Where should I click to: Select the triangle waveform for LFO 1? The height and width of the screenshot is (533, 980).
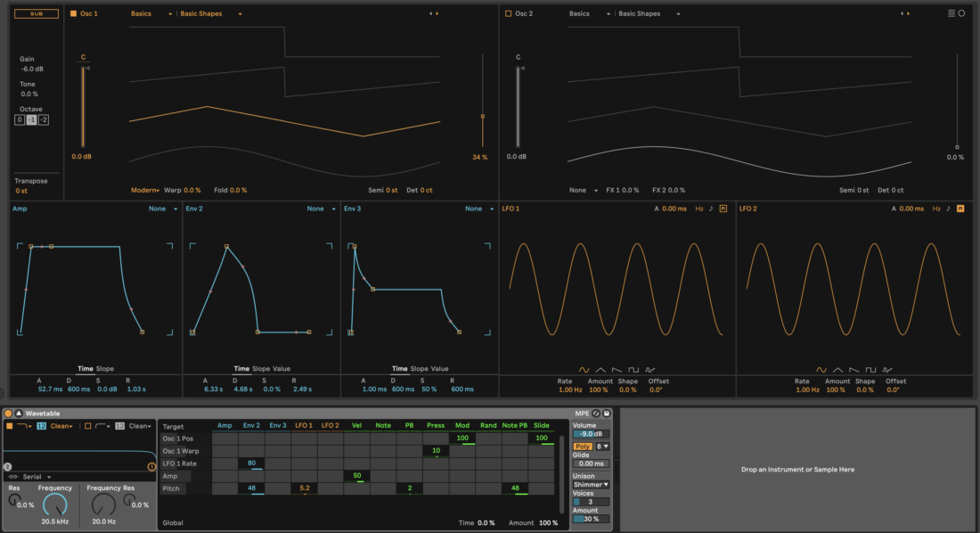pos(600,370)
